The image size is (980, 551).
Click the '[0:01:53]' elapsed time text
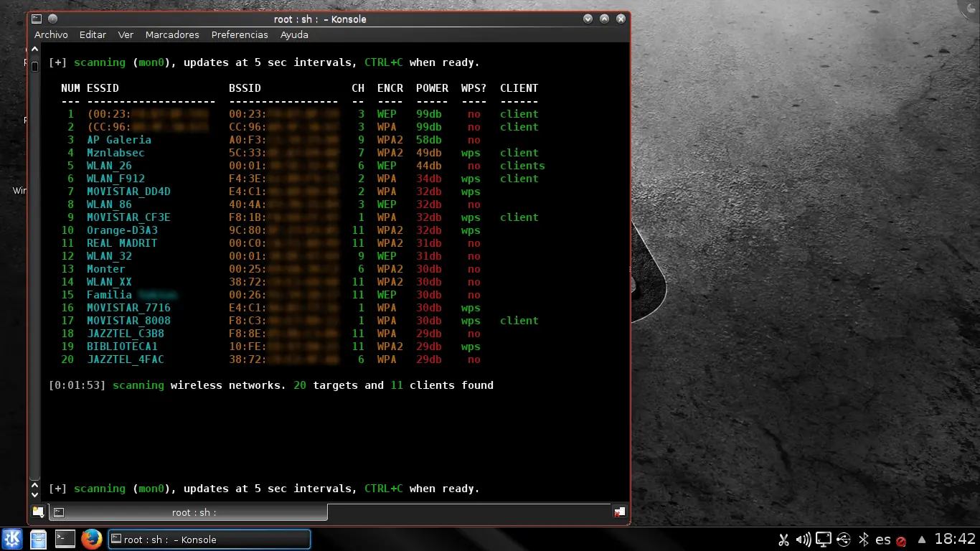[x=77, y=385]
